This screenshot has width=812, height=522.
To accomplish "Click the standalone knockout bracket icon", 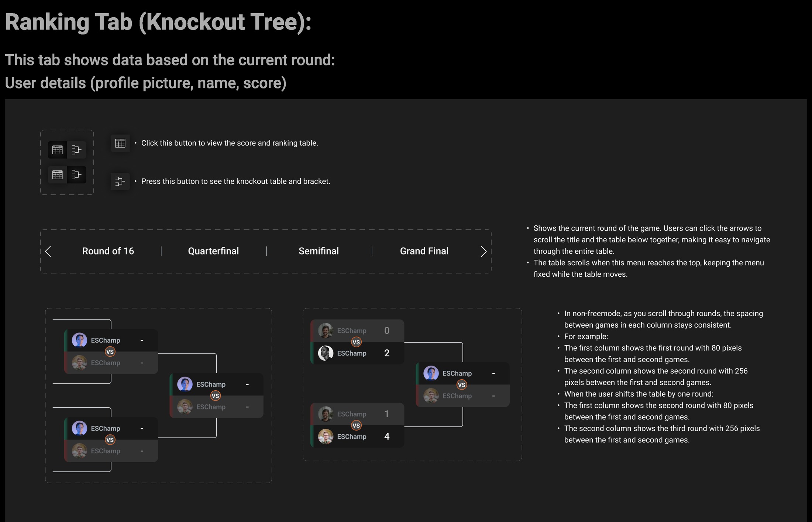I will point(120,181).
